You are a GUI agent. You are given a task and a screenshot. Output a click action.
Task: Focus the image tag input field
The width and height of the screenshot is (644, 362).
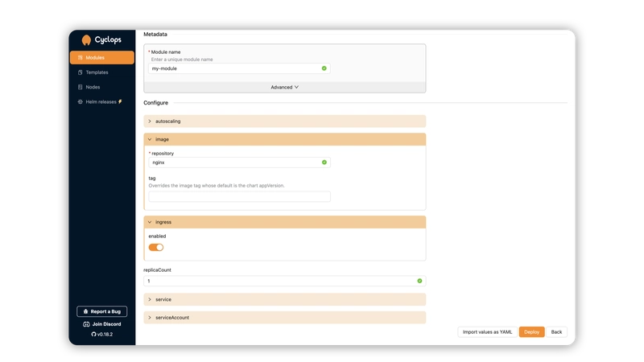(x=239, y=196)
